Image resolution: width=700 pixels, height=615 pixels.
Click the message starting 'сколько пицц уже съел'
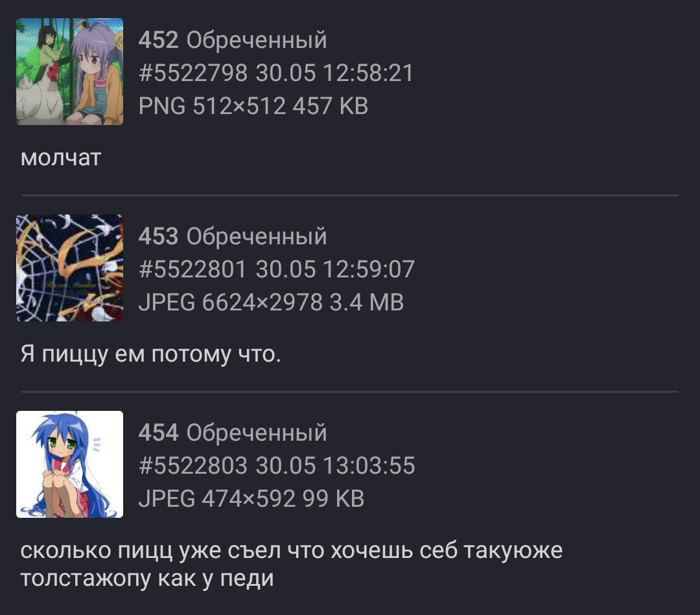(292, 564)
